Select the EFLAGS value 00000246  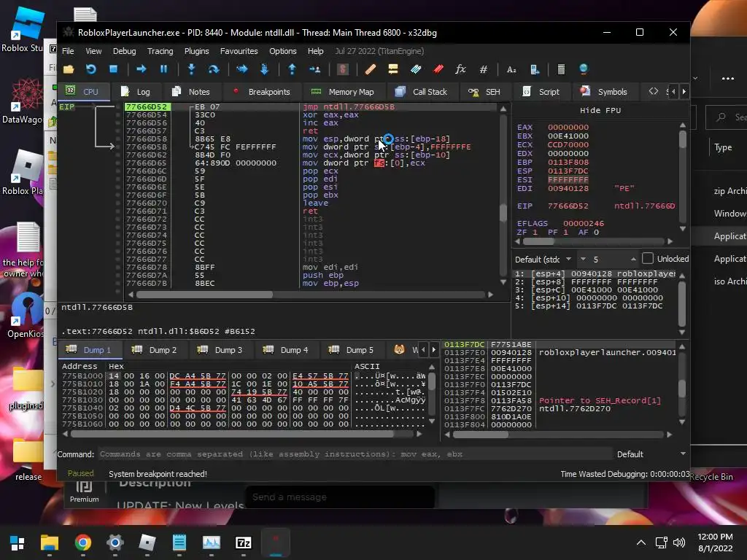pos(583,223)
